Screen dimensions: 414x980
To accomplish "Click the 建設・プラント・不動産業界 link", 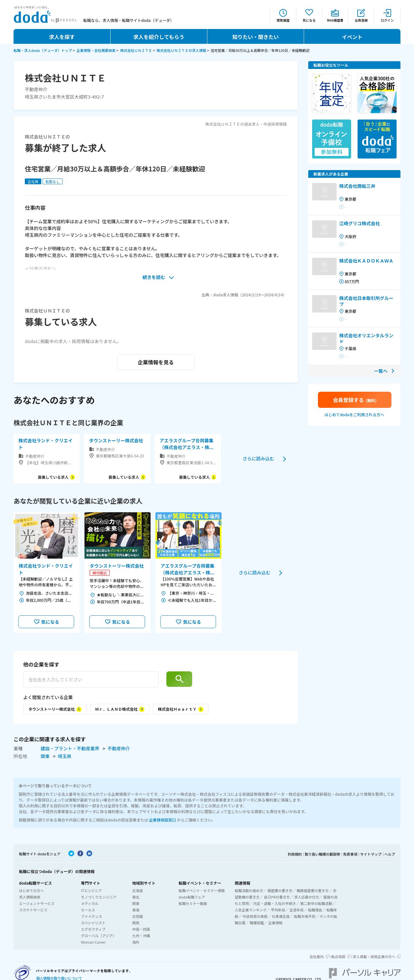I will pyautogui.click(x=70, y=748).
